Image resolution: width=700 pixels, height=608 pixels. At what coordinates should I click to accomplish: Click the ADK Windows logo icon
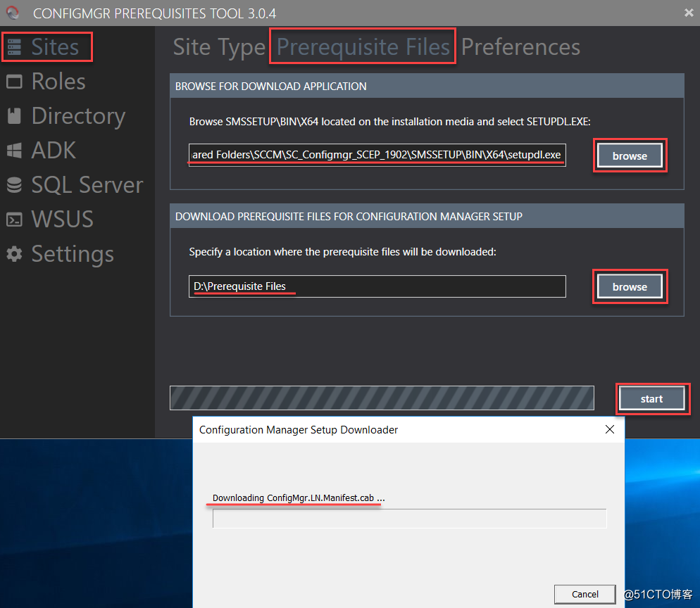pyautogui.click(x=14, y=151)
